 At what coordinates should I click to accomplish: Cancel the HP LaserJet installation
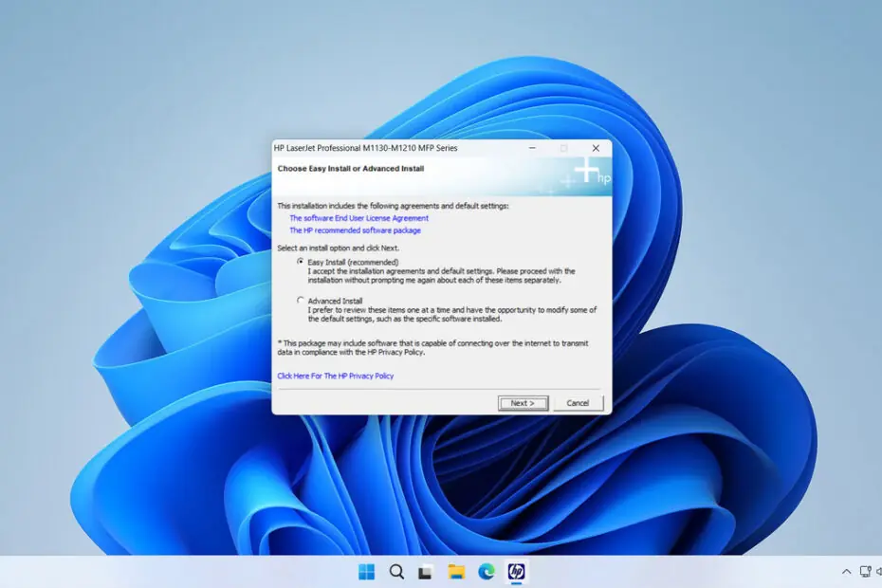coord(578,403)
